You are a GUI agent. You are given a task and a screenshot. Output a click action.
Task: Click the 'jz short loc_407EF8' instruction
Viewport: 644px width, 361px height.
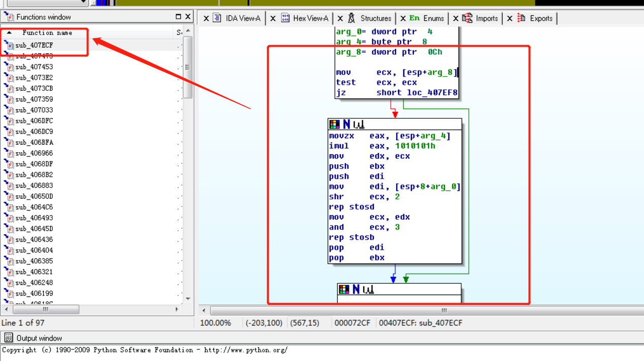[x=396, y=92]
